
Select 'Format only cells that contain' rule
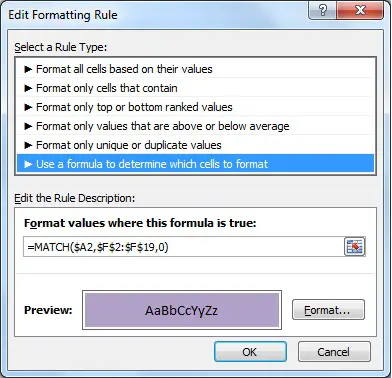click(196, 88)
